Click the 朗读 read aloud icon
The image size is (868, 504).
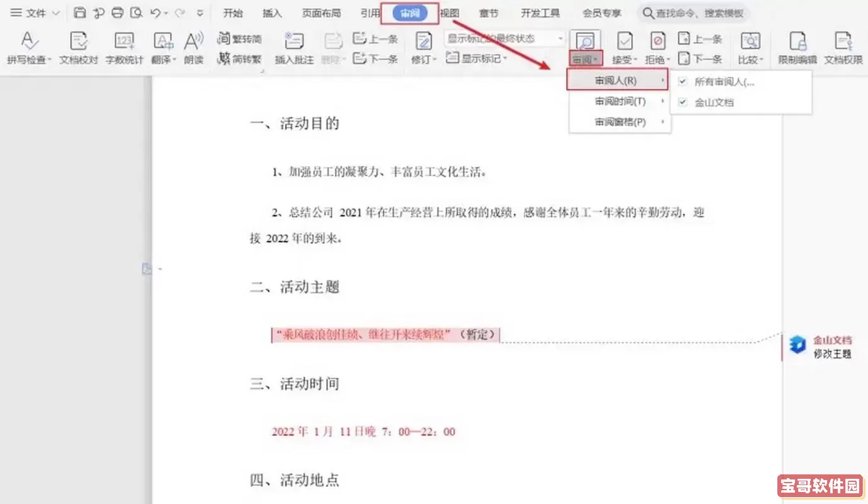pos(193,43)
